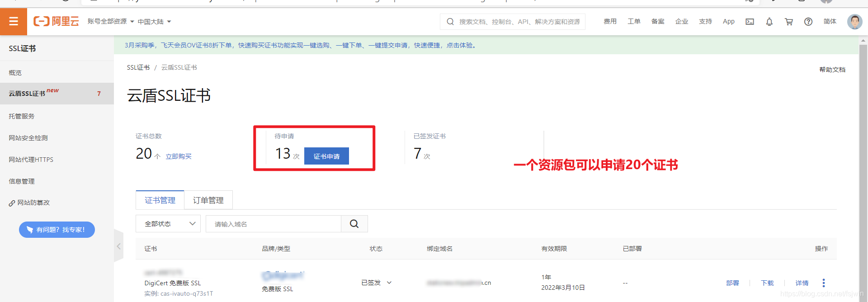The height and width of the screenshot is (302, 868).
Task: Switch to the 证书管理 tab
Action: pyautogui.click(x=160, y=200)
